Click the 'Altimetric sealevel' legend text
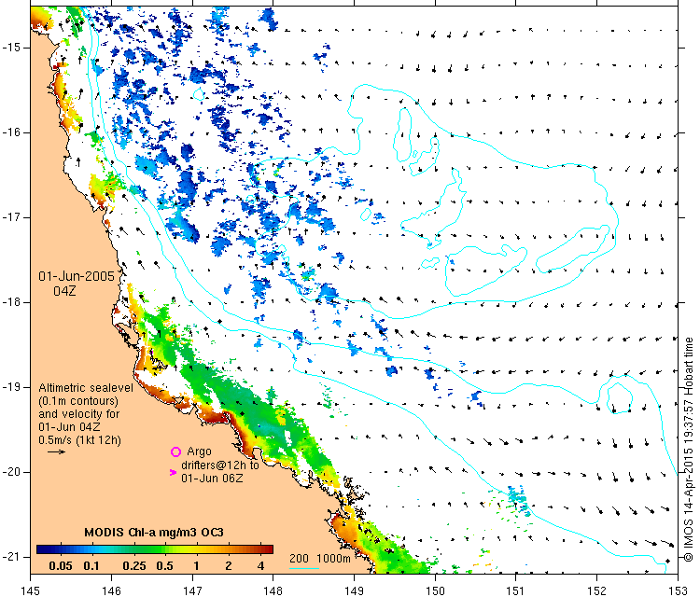This screenshot has width=700, height=597. tap(86, 388)
